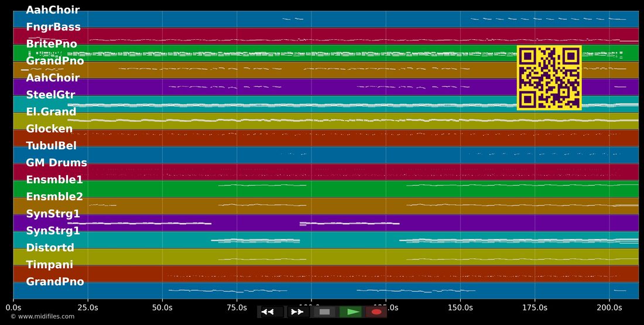Select the Distortd track label
Viewport: 644px width, 325px height.
click(50, 248)
